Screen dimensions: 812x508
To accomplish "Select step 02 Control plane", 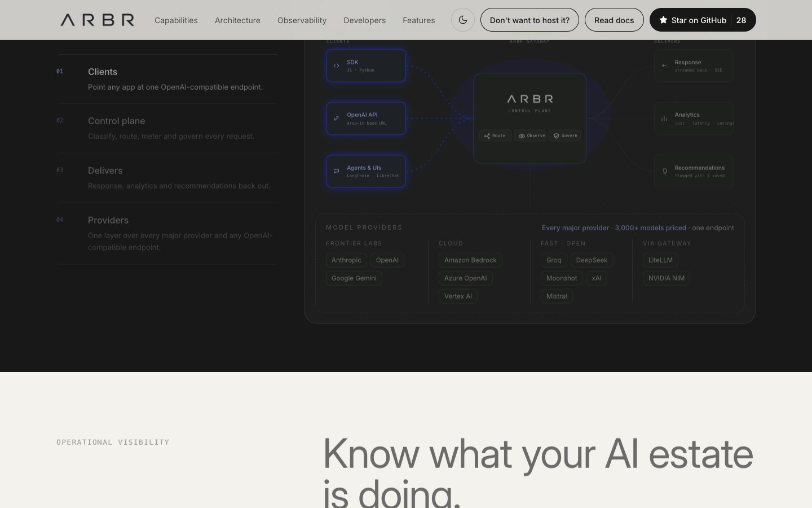I will click(x=167, y=128).
